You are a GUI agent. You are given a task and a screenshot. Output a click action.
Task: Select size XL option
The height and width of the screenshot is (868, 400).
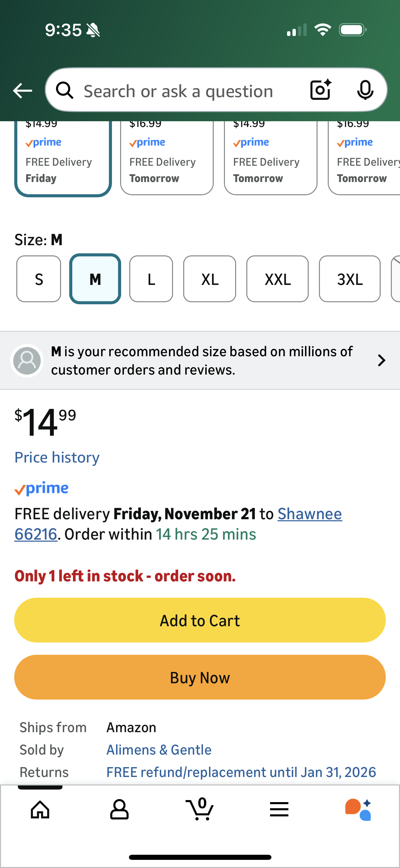(209, 279)
